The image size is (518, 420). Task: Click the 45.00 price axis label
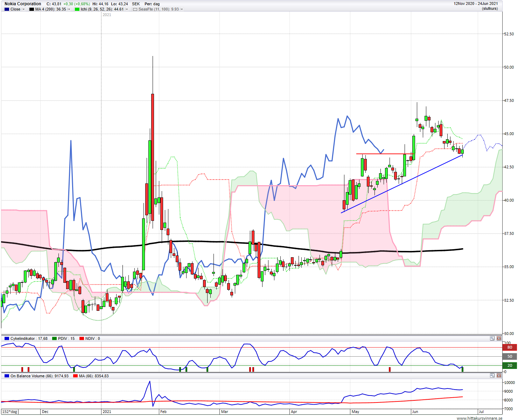509,134
